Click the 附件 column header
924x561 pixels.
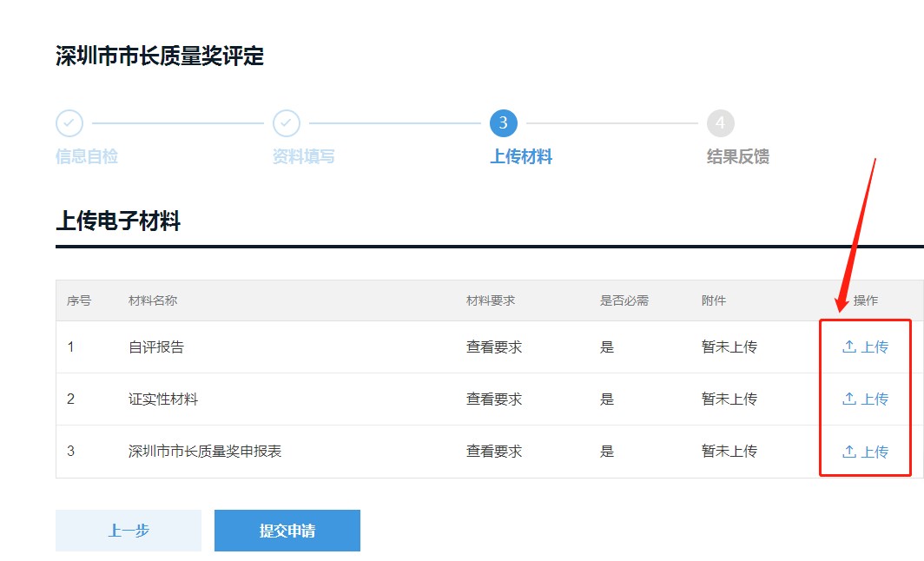click(x=714, y=300)
